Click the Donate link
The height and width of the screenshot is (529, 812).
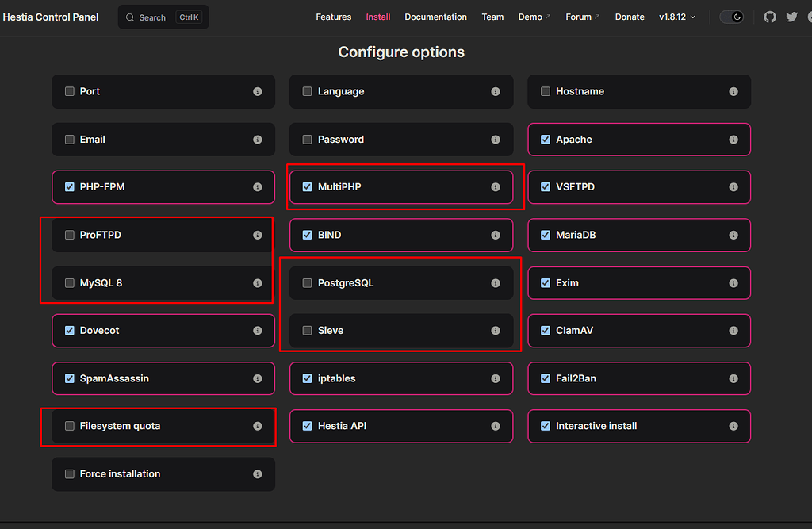tap(630, 16)
